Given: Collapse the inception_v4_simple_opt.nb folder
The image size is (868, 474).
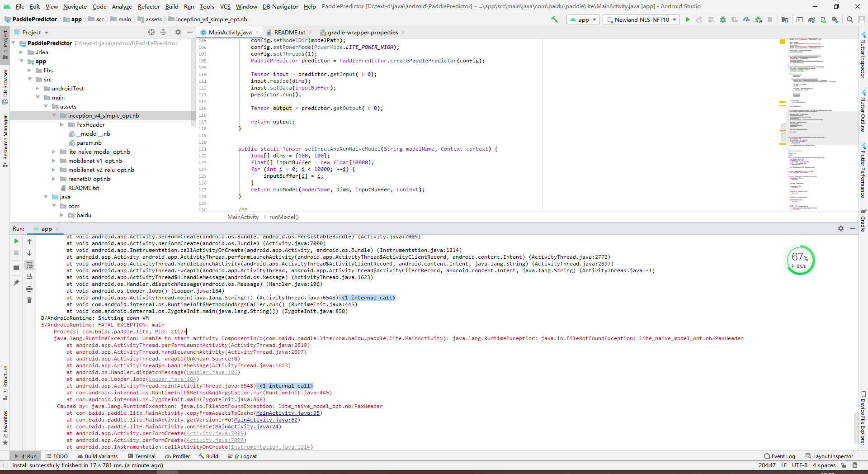Looking at the screenshot, I should (x=54, y=116).
